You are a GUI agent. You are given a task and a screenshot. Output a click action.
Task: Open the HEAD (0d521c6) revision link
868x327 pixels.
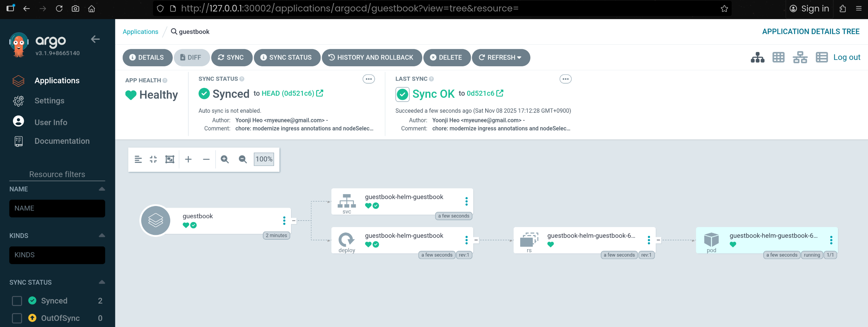click(x=292, y=93)
